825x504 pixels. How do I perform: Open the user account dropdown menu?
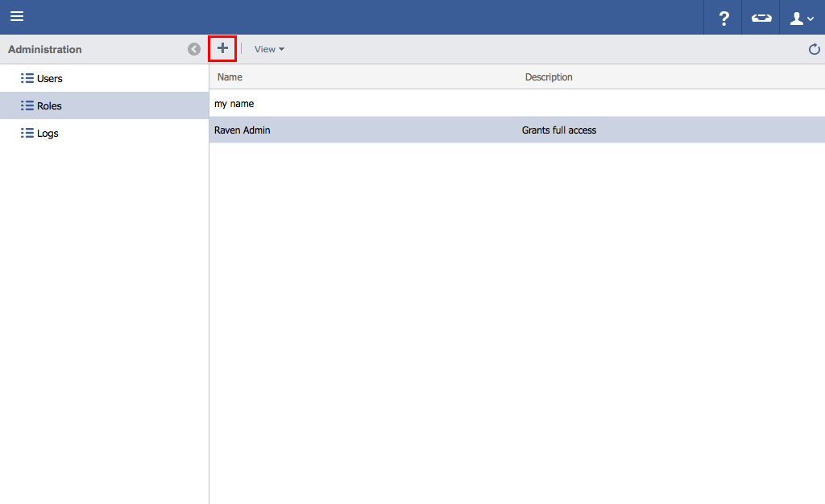coord(802,18)
